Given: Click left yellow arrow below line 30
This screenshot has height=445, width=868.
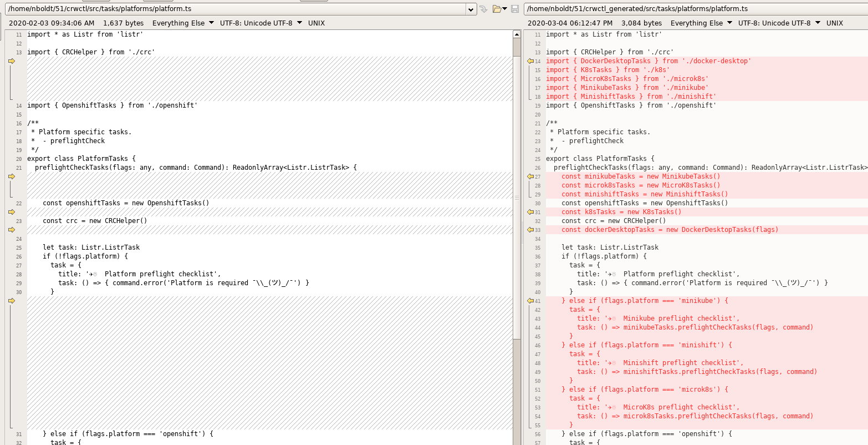Looking at the screenshot, I should [x=12, y=301].
